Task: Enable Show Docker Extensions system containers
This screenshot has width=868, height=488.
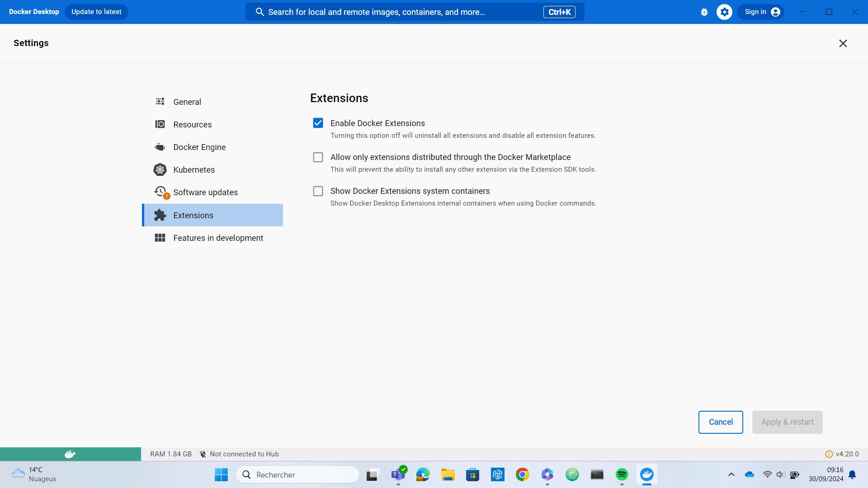Action: point(318,191)
